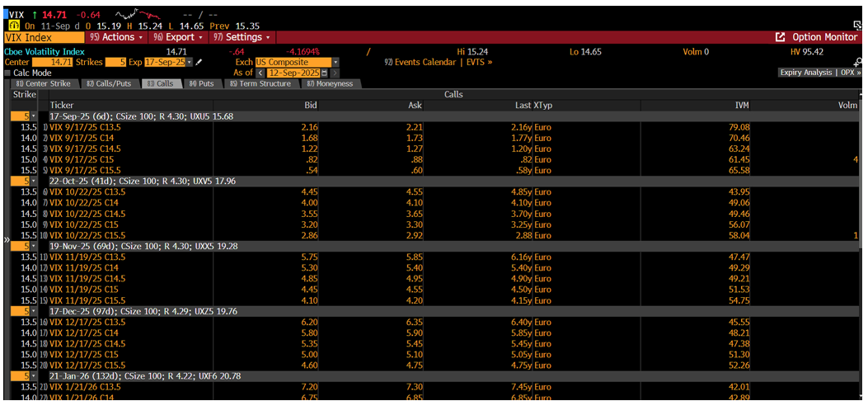Open the Actions dropdown menu
868x401 pixels.
point(116,37)
